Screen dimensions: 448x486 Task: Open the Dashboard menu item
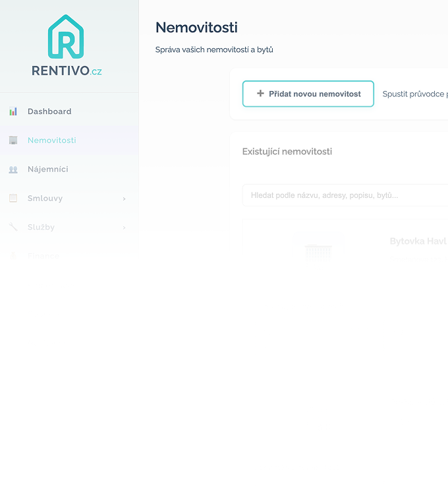(x=49, y=111)
